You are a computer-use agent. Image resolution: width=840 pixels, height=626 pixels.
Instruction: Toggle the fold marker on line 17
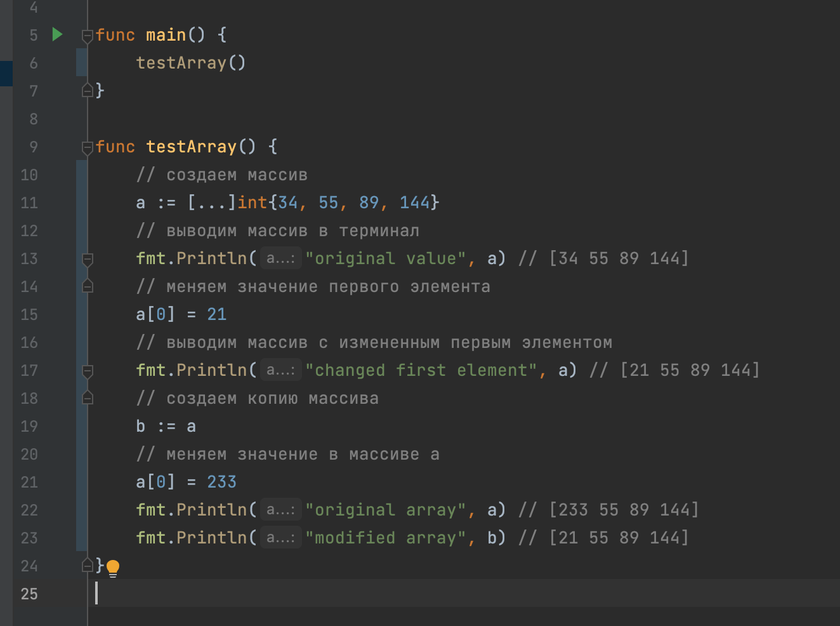coord(88,371)
